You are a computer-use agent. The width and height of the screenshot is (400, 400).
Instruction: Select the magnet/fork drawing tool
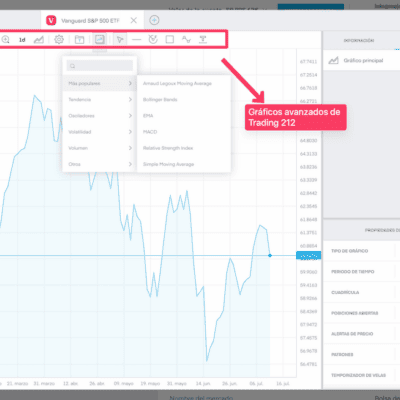[153, 40]
